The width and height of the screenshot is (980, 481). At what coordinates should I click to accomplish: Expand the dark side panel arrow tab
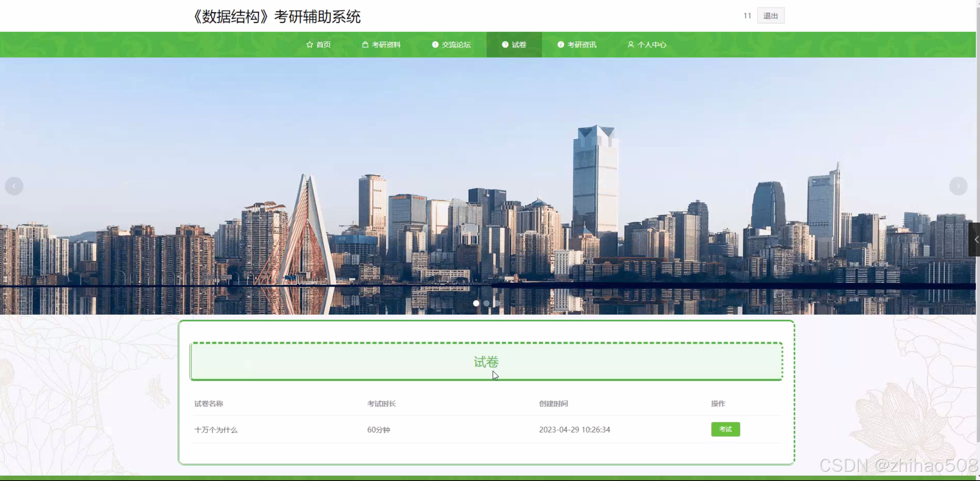(975, 240)
